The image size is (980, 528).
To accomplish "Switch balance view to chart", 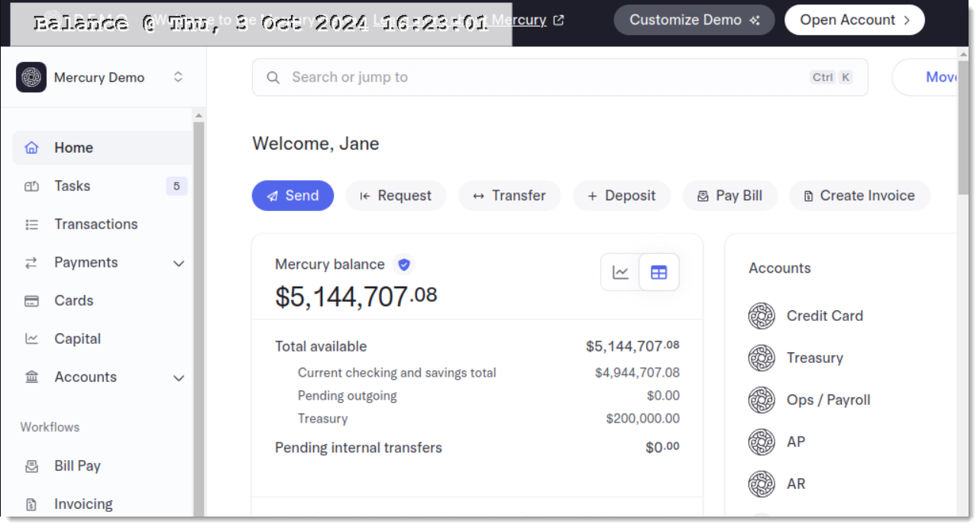I will pos(621,272).
